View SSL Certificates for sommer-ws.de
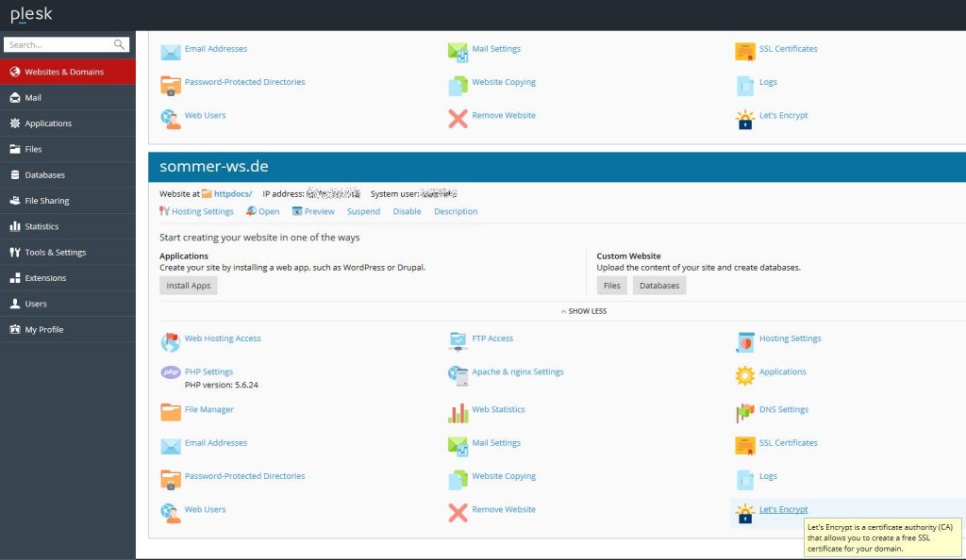Screen dimensions: 966x560 [x=789, y=443]
